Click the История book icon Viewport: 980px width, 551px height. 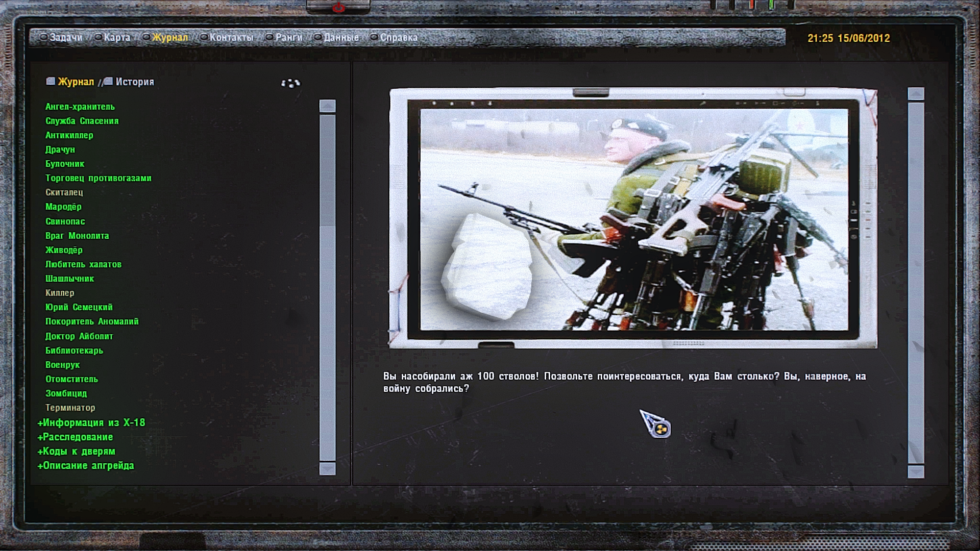pyautogui.click(x=108, y=81)
